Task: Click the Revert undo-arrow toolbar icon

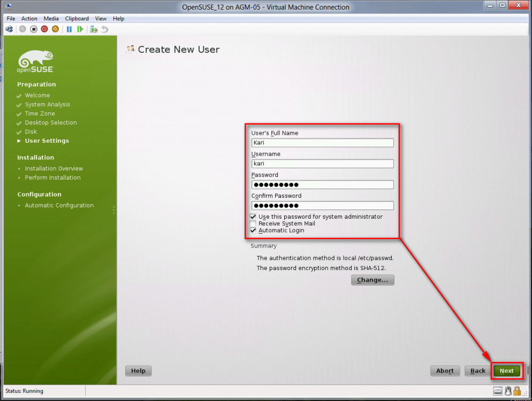Action: (x=104, y=29)
